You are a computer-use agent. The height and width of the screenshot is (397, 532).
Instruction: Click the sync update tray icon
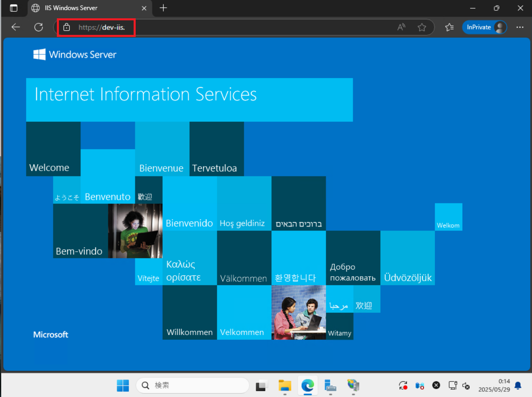(403, 385)
